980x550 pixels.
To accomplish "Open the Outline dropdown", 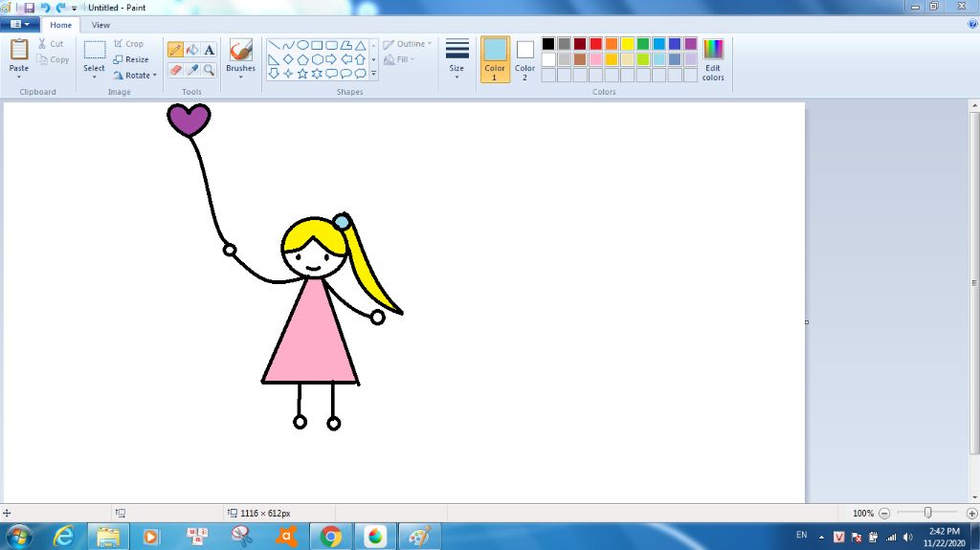I will pos(408,44).
